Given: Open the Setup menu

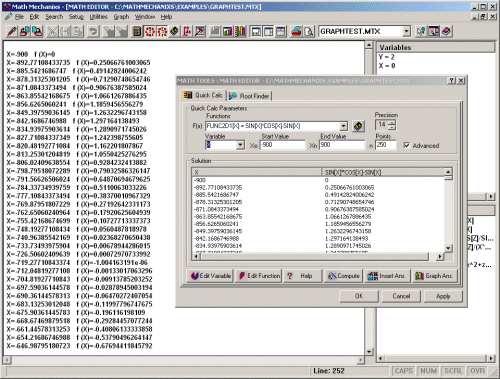Looking at the screenshot, I should pos(76,17).
